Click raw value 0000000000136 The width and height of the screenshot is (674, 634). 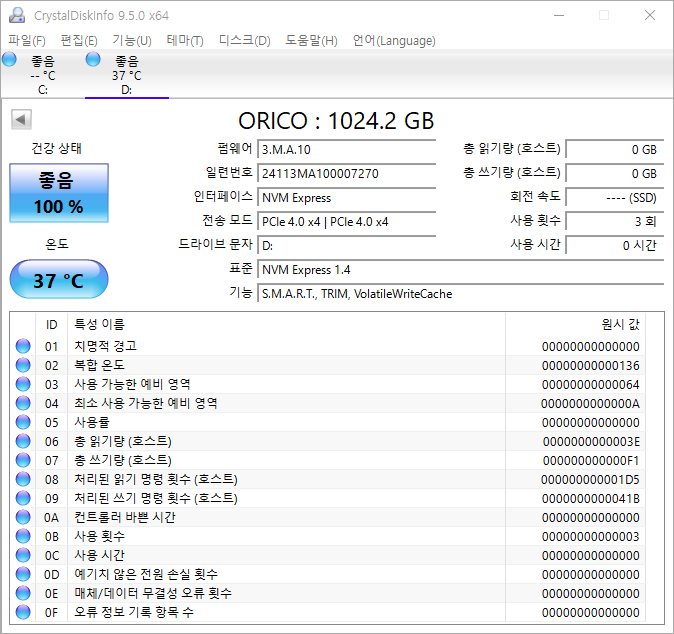point(591,365)
